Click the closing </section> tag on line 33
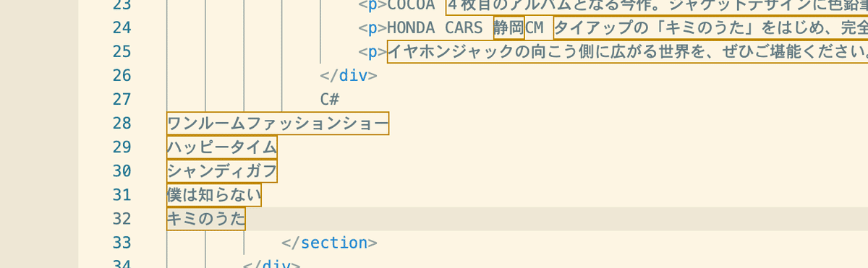Screen dimensions: 868x268 (330, 243)
